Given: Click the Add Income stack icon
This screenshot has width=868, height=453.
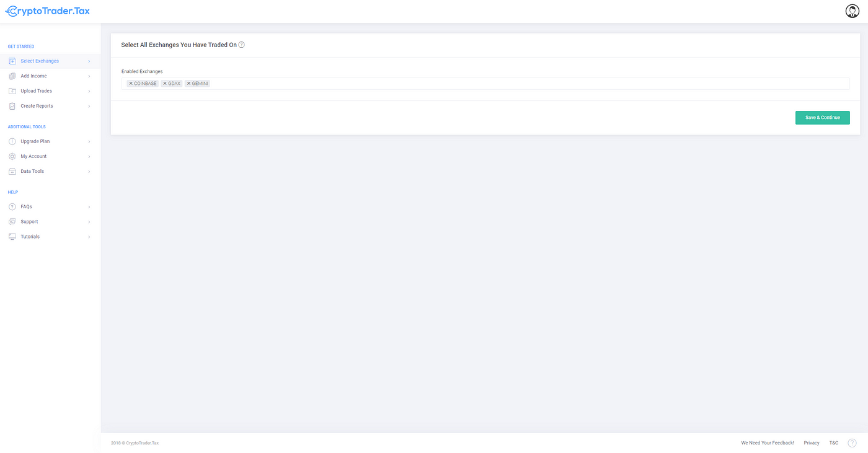Looking at the screenshot, I should pos(12,76).
